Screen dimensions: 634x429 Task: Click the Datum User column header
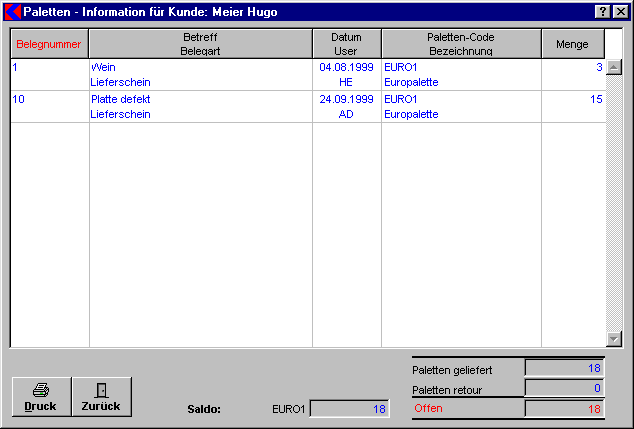coord(347,44)
